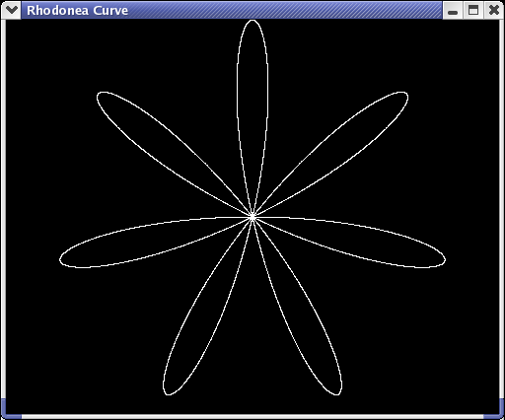Click the Rhodonea Curve title bar text
This screenshot has height=420, width=505.
pyautogui.click(x=77, y=11)
